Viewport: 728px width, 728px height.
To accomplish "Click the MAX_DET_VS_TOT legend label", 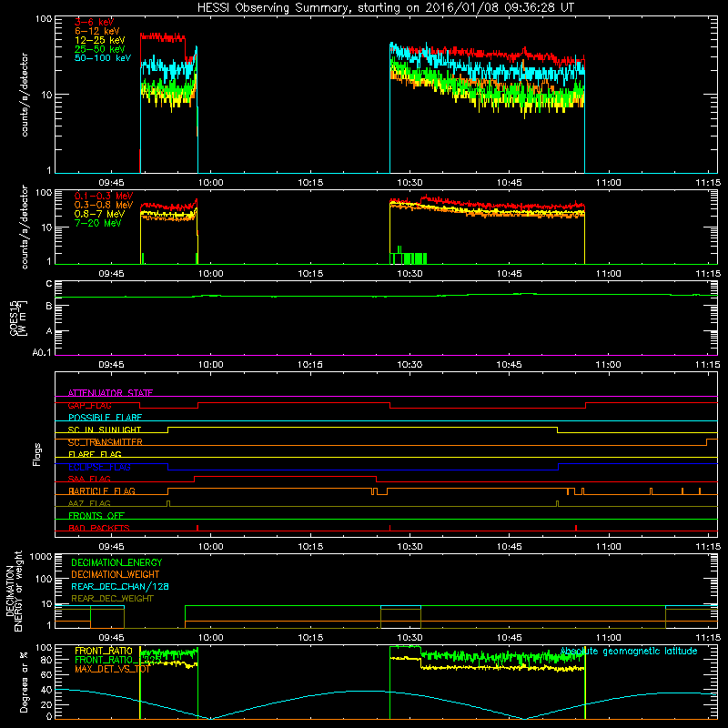I will click(112, 669).
